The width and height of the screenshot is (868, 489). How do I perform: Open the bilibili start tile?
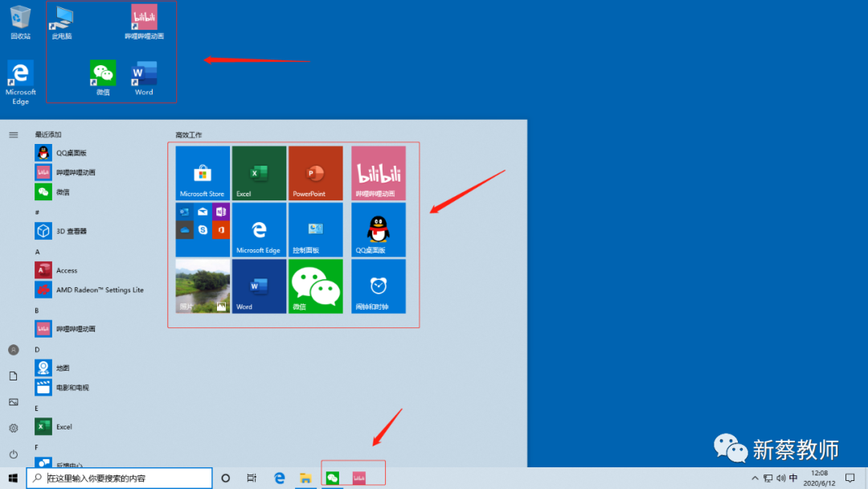(x=379, y=173)
